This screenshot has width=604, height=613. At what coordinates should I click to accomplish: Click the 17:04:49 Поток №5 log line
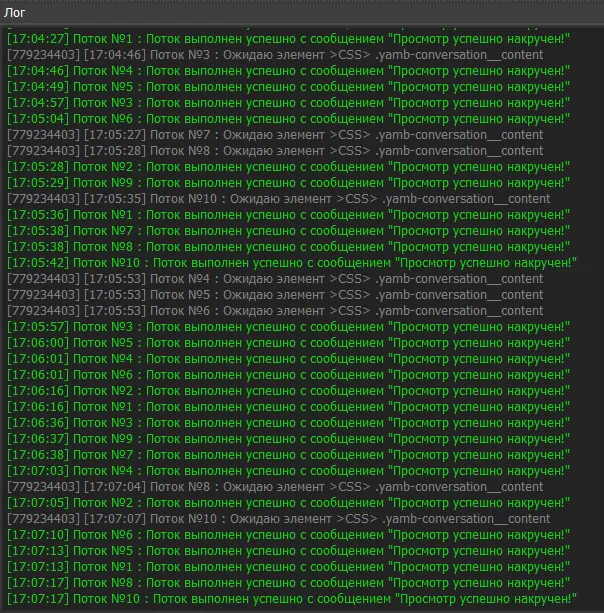(288, 87)
